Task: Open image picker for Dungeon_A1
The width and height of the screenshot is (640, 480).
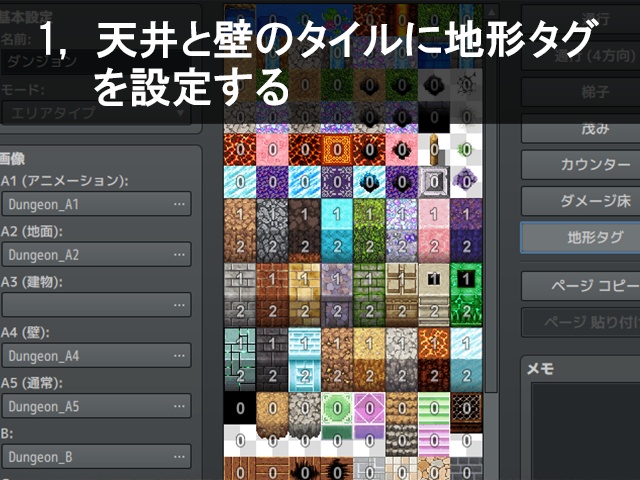Action: 96,204
